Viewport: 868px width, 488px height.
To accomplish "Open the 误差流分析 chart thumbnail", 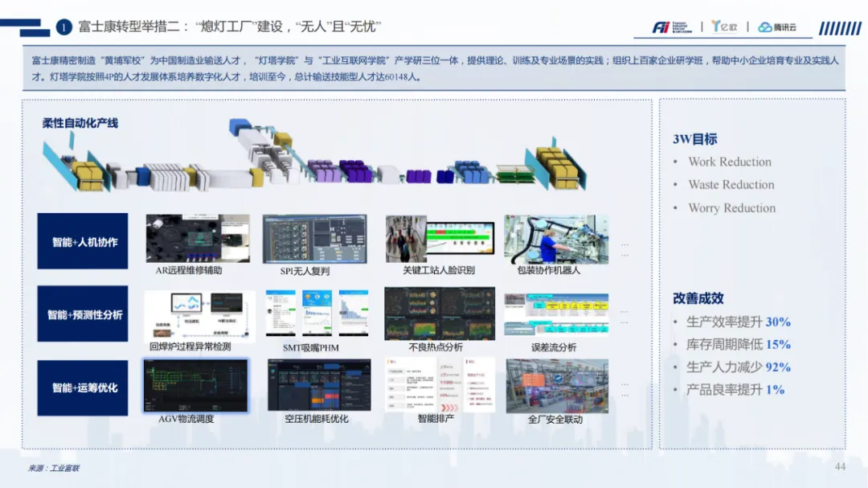I will [556, 314].
